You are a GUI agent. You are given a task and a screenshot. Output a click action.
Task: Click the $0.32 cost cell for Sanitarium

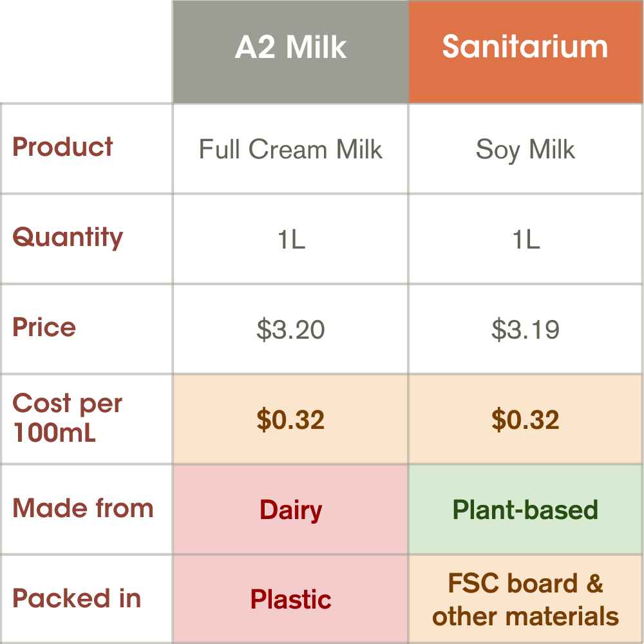525,420
